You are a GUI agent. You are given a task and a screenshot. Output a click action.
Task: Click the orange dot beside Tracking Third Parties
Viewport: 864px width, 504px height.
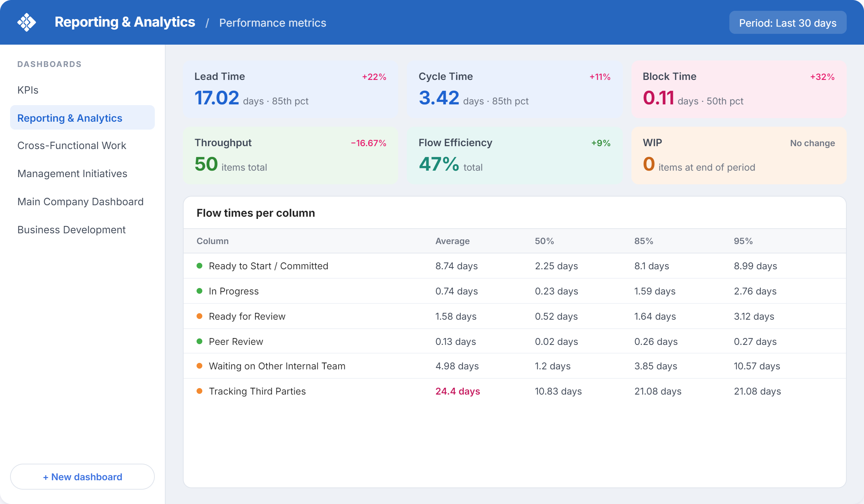coord(199,391)
